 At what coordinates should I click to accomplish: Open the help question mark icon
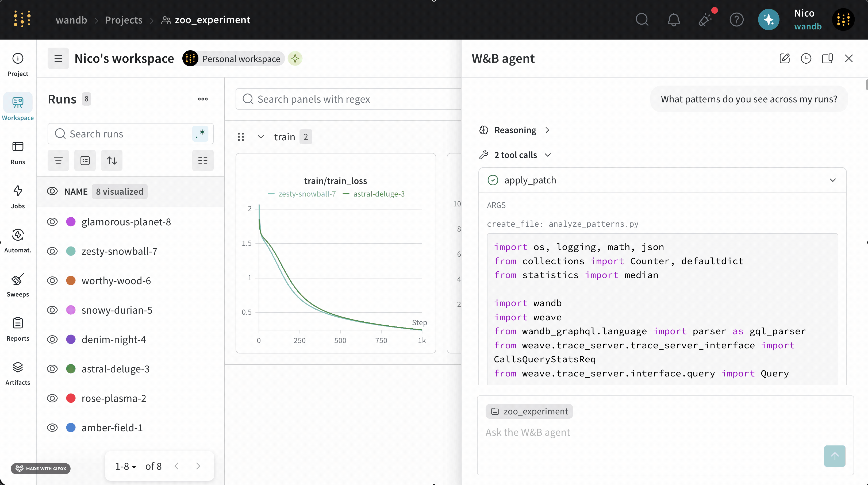pyautogui.click(x=737, y=20)
